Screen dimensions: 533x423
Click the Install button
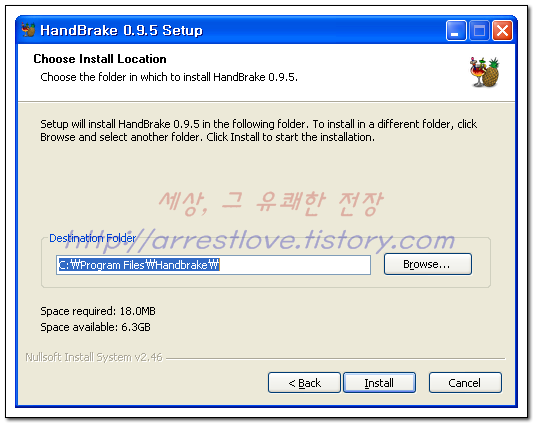379,383
